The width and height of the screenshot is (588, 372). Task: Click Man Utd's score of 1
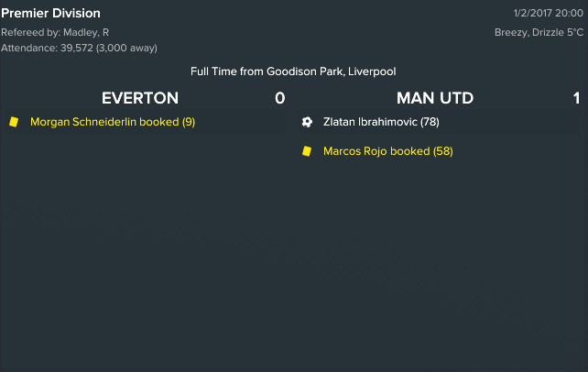(577, 98)
